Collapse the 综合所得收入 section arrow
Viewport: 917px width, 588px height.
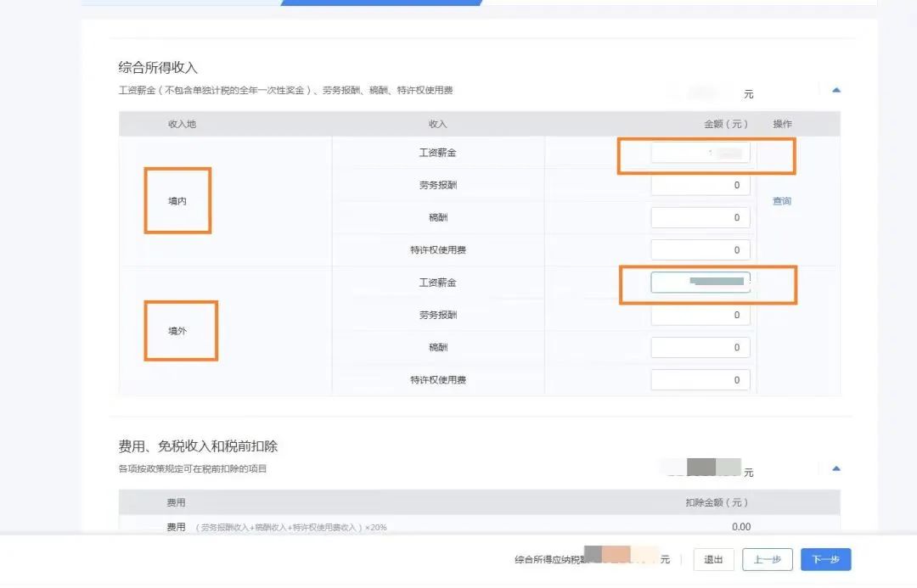coord(836,90)
